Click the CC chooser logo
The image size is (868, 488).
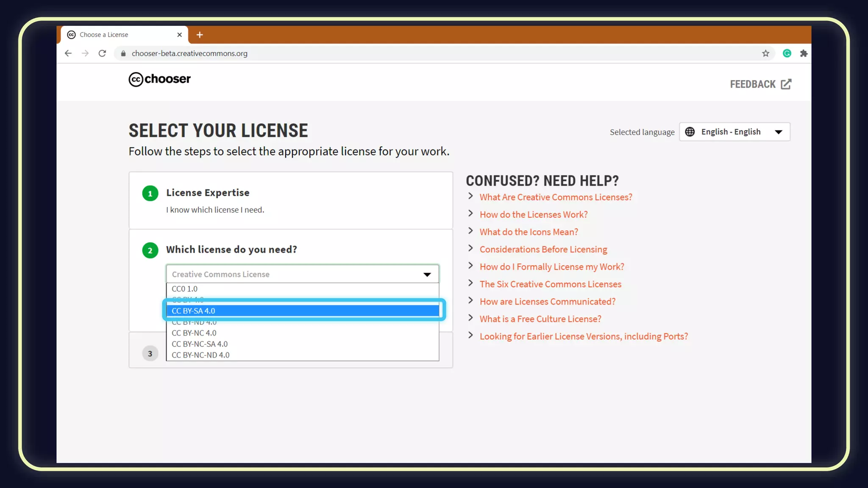(159, 79)
